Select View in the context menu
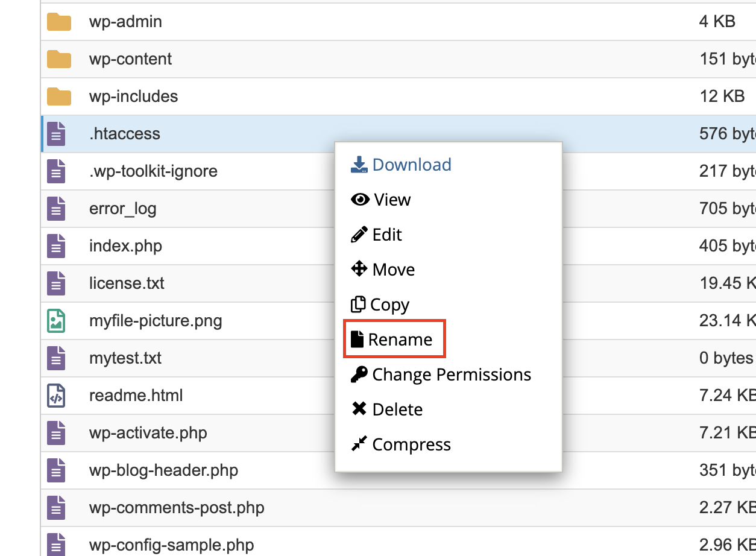The width and height of the screenshot is (756, 556). (381, 200)
